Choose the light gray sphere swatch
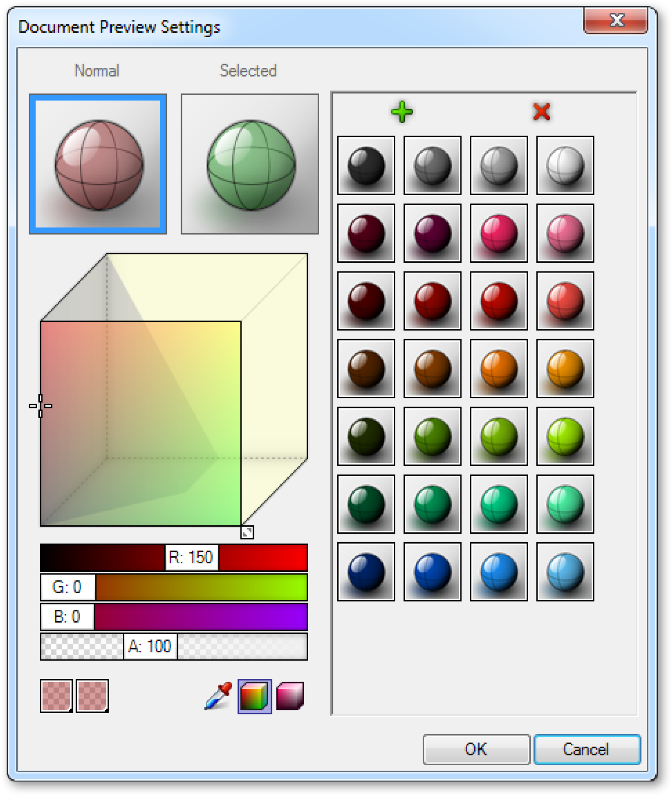672x796 pixels. 498,165
